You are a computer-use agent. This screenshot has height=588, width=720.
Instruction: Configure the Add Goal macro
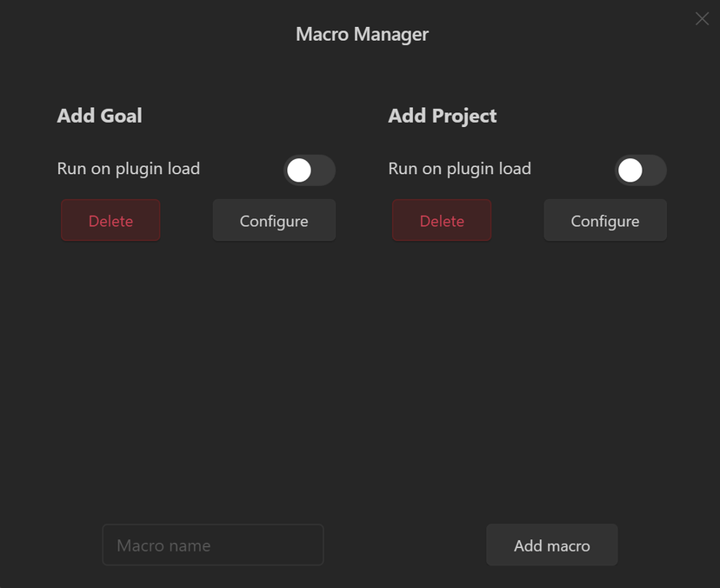pyautogui.click(x=274, y=221)
